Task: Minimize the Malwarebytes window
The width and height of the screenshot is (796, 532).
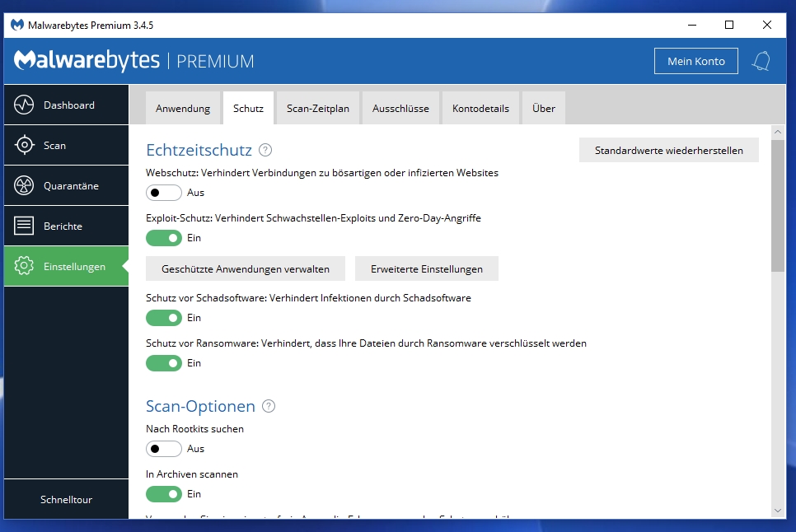Action: pos(692,25)
